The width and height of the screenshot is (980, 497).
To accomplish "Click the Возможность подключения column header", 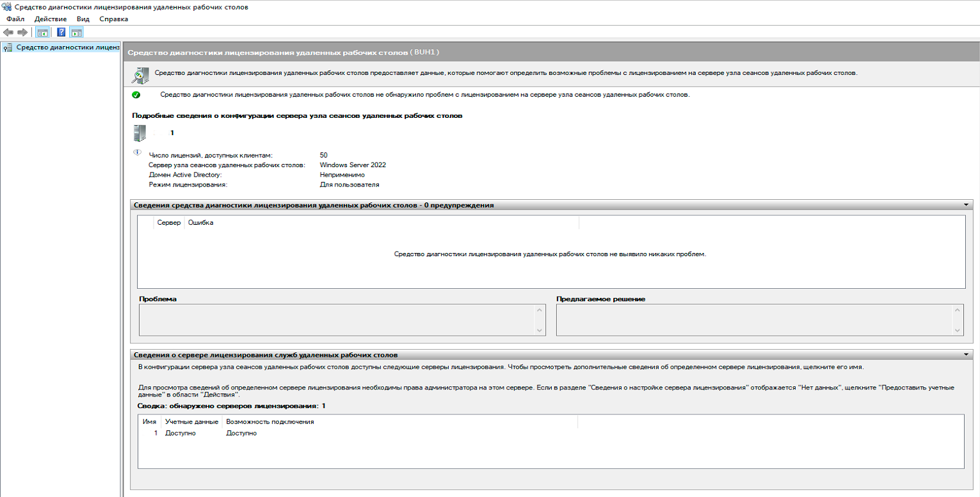I will (x=269, y=422).
